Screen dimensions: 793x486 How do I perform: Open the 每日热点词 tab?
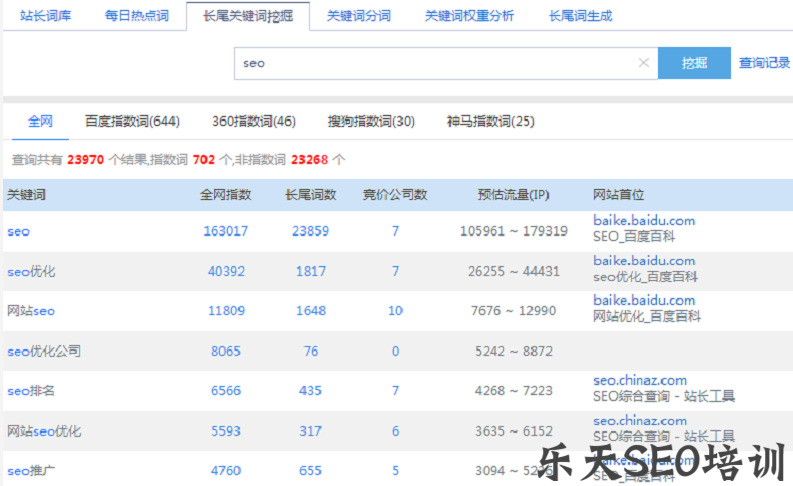(x=137, y=16)
